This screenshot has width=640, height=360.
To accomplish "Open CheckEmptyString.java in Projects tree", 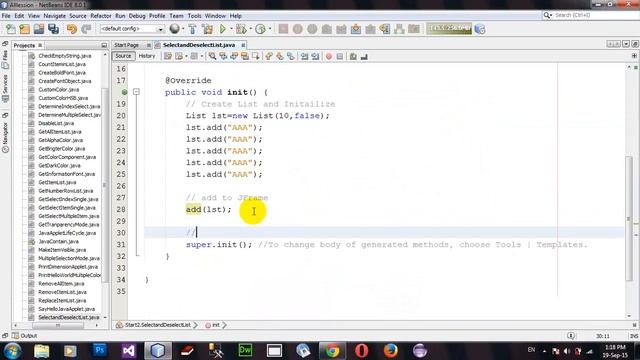I will 64,56.
